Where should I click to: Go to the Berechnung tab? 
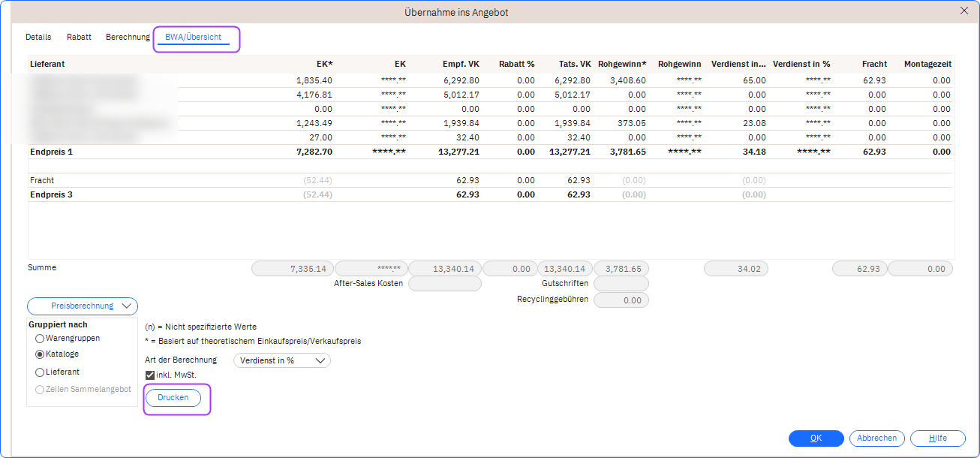coord(128,37)
